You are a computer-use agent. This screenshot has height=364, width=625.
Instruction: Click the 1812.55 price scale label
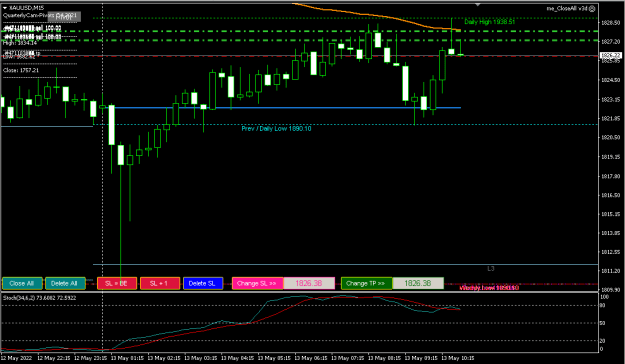(610, 252)
